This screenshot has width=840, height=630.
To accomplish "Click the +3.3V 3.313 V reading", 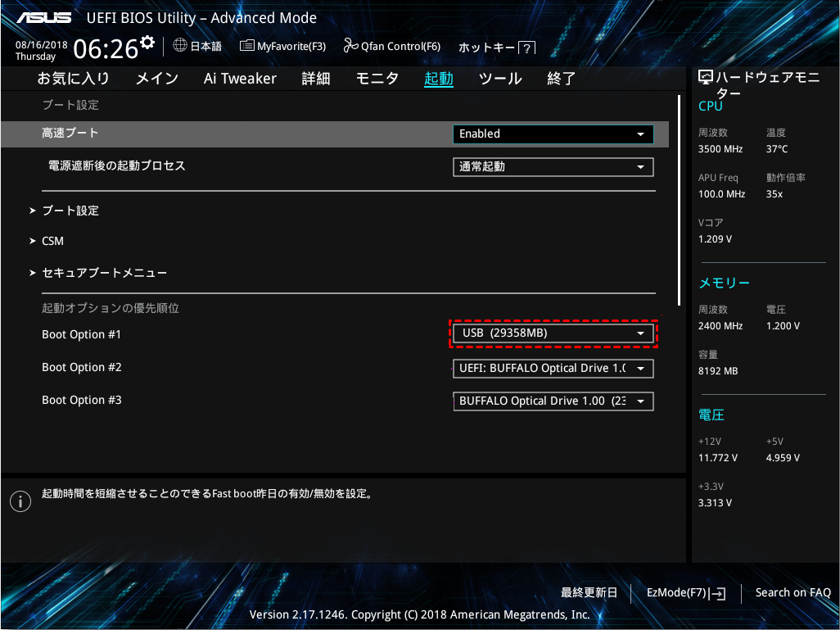I will (x=715, y=503).
